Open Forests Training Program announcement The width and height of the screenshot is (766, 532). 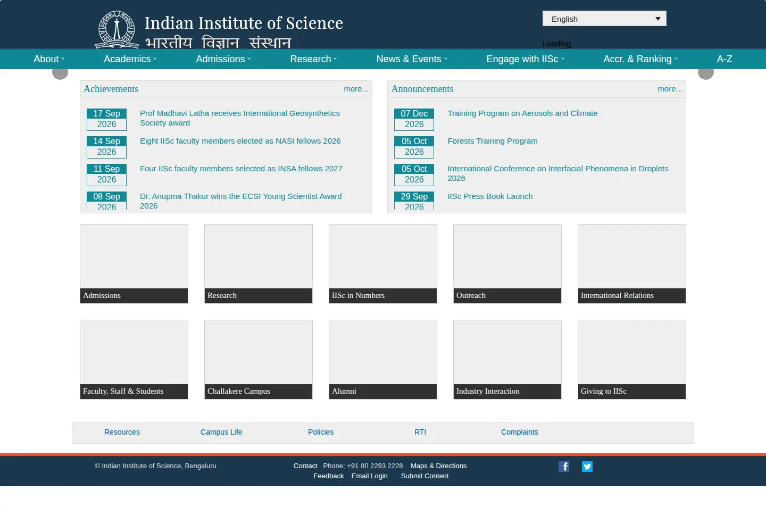tap(493, 141)
